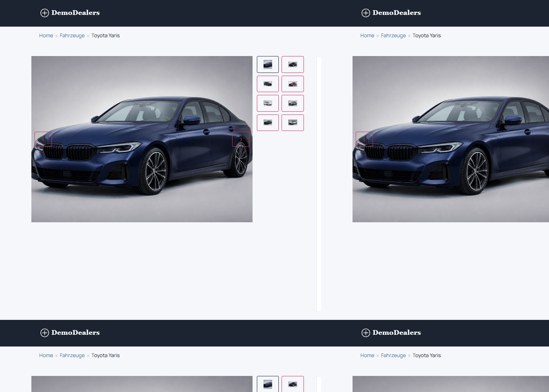
Task: Select dark gray car thumbnail, second row left
Action: (x=268, y=84)
